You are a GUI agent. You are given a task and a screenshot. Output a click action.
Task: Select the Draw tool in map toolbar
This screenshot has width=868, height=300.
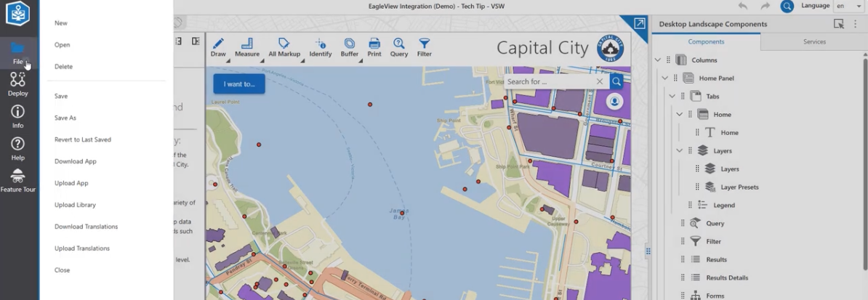[218, 48]
